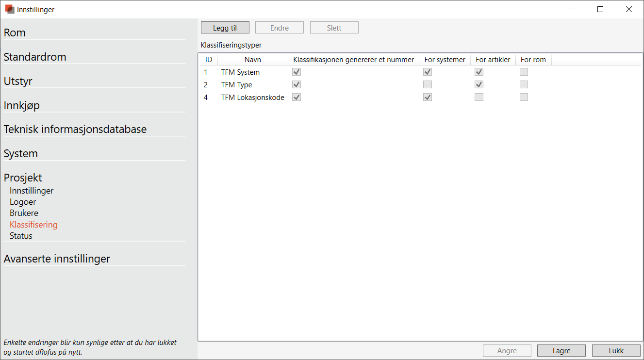644x360 pixels.
Task: Click the ID column header
Action: 209,60
